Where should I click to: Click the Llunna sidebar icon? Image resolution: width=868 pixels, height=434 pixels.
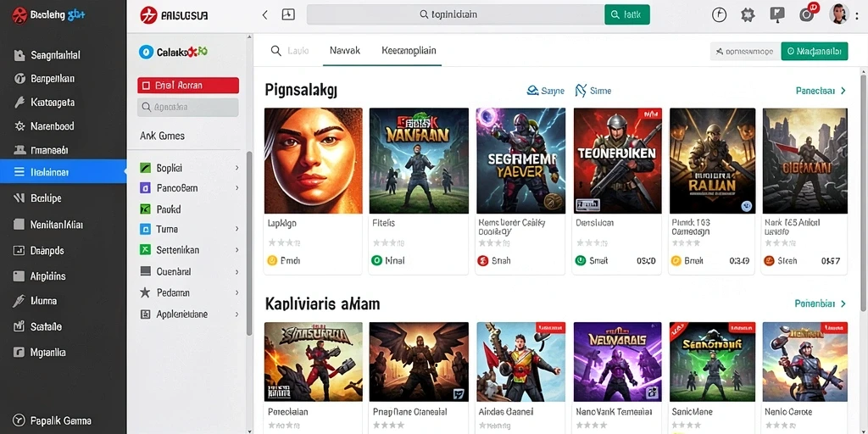click(x=19, y=301)
